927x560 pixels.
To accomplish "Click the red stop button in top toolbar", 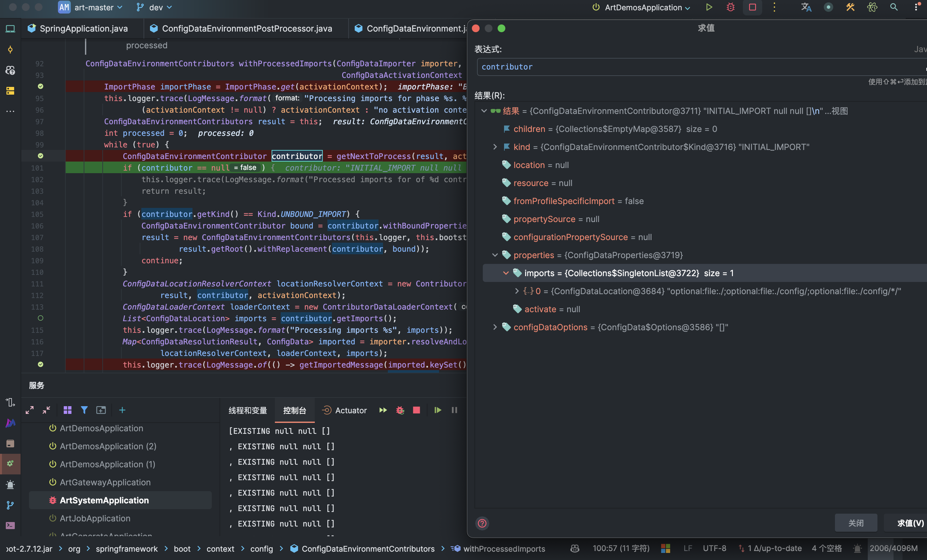I will point(752,7).
